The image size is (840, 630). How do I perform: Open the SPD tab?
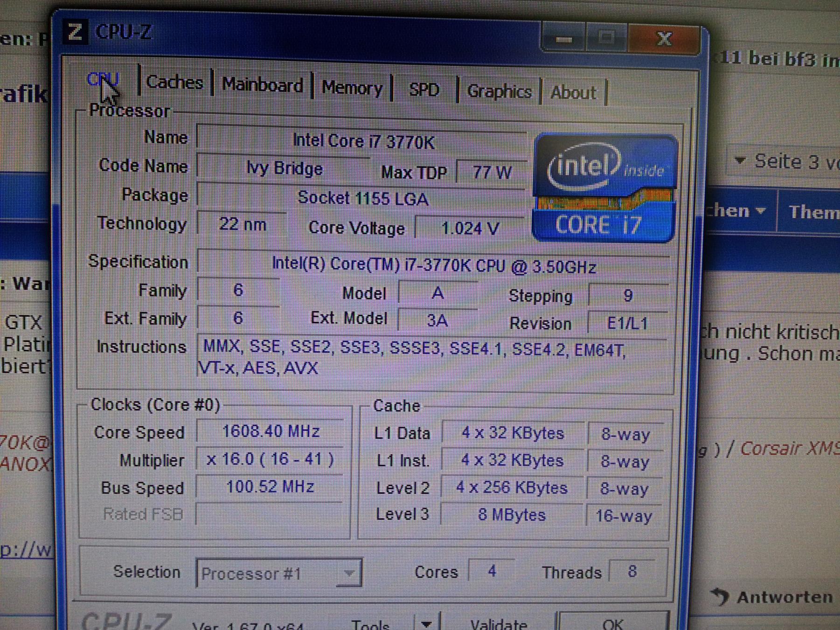tap(424, 90)
